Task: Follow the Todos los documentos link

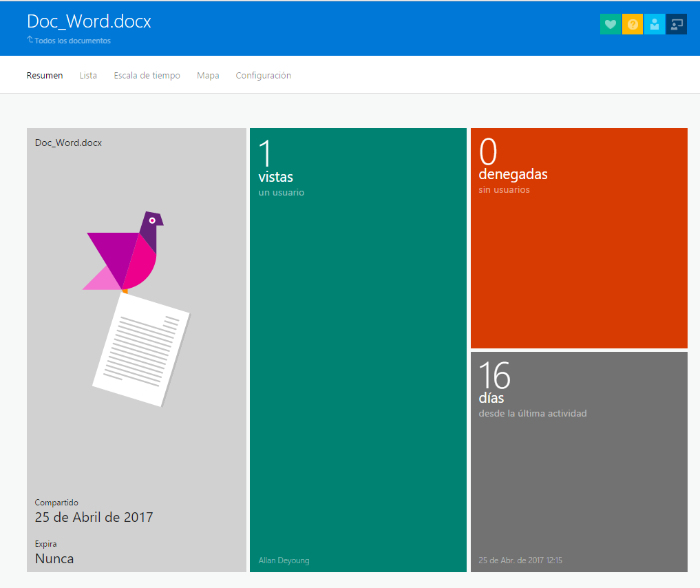Action: point(72,41)
